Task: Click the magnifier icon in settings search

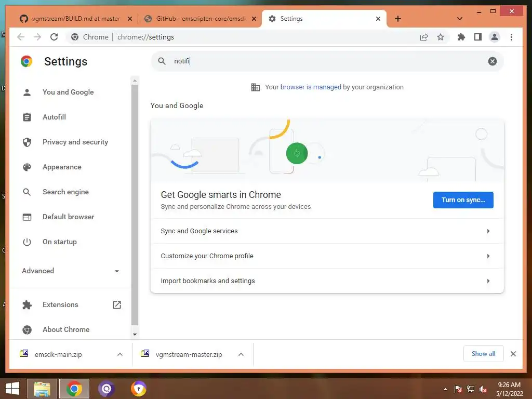Action: coord(162,61)
